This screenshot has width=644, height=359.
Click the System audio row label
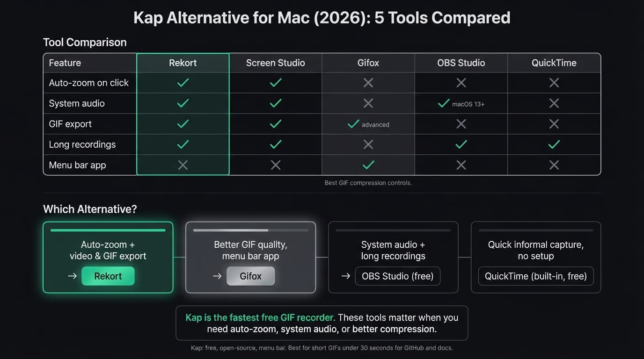click(x=77, y=103)
